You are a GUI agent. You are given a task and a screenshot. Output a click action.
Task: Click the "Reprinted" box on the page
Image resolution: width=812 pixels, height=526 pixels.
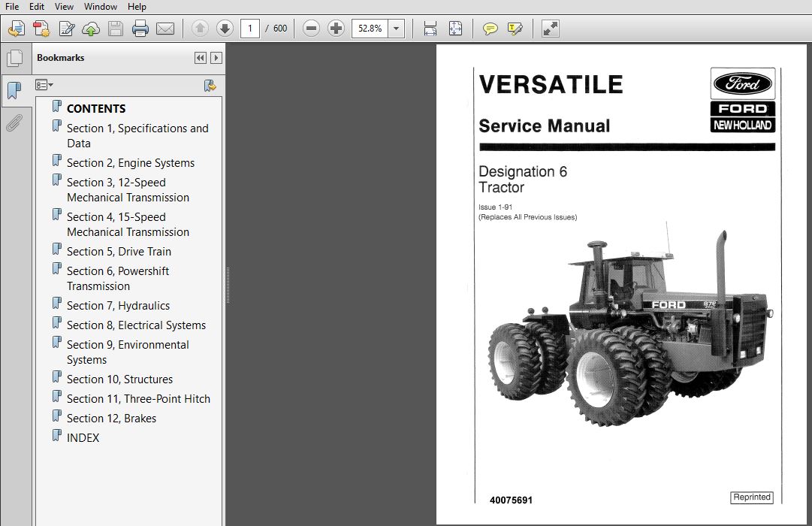click(x=752, y=497)
